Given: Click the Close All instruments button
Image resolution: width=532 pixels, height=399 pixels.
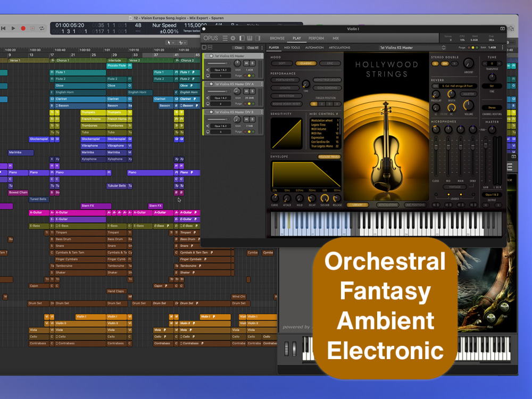Looking at the screenshot, I should pyautogui.click(x=252, y=48).
